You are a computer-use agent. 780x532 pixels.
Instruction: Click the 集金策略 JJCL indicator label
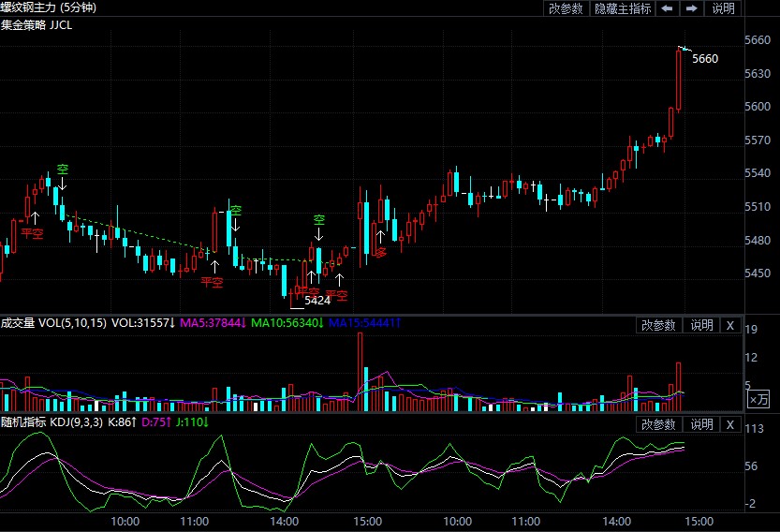37,24
